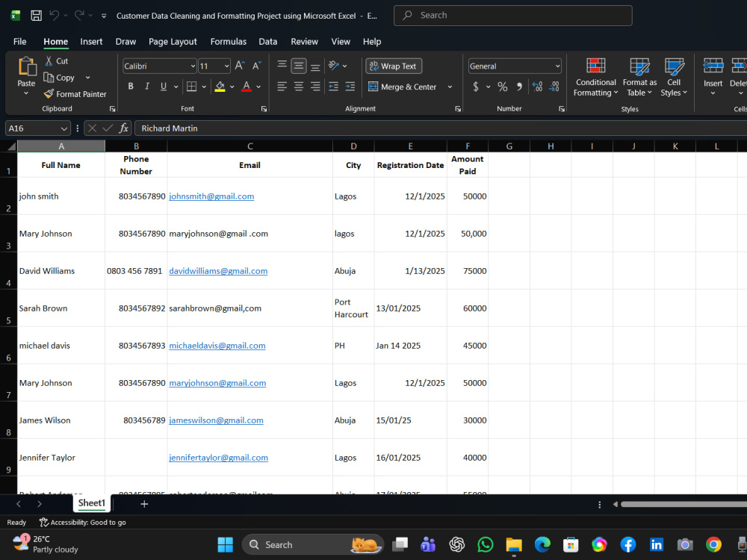
Task: Click the Copy icon
Action: 49,77
